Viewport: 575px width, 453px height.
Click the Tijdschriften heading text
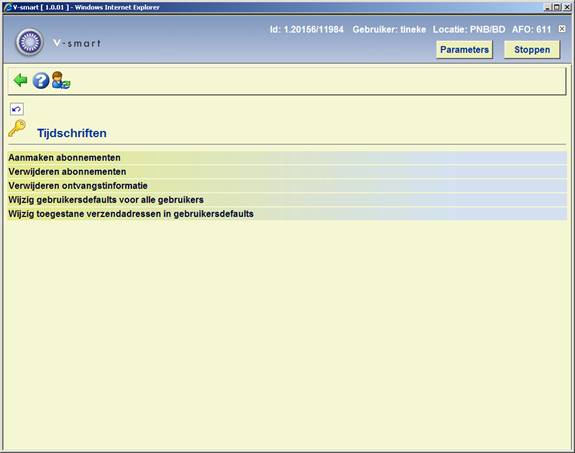(72, 133)
